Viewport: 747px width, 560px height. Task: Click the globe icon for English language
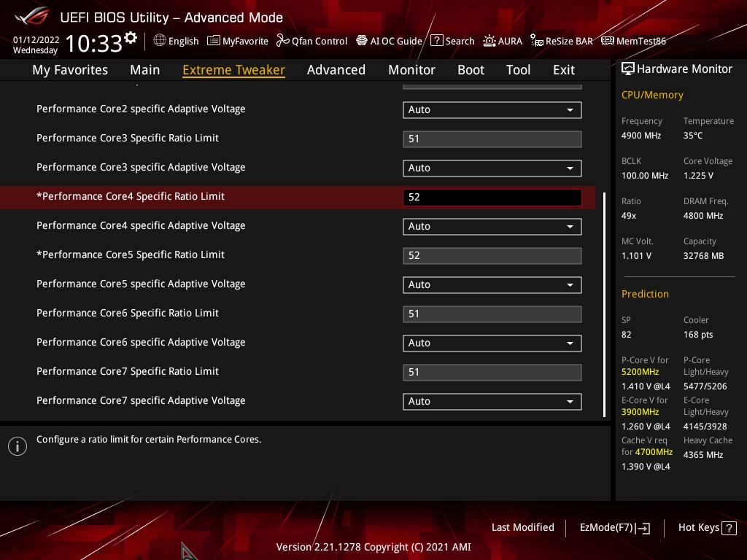[160, 41]
